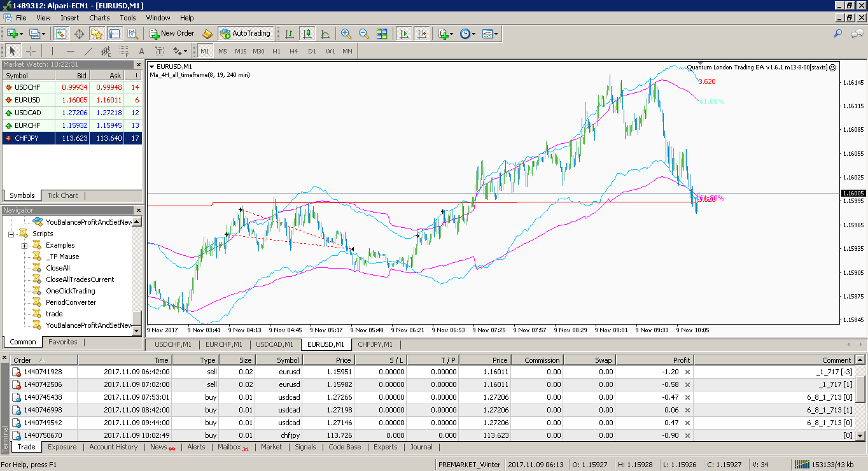The height and width of the screenshot is (471, 868).
Task: Click the New Order button
Action: (x=172, y=33)
